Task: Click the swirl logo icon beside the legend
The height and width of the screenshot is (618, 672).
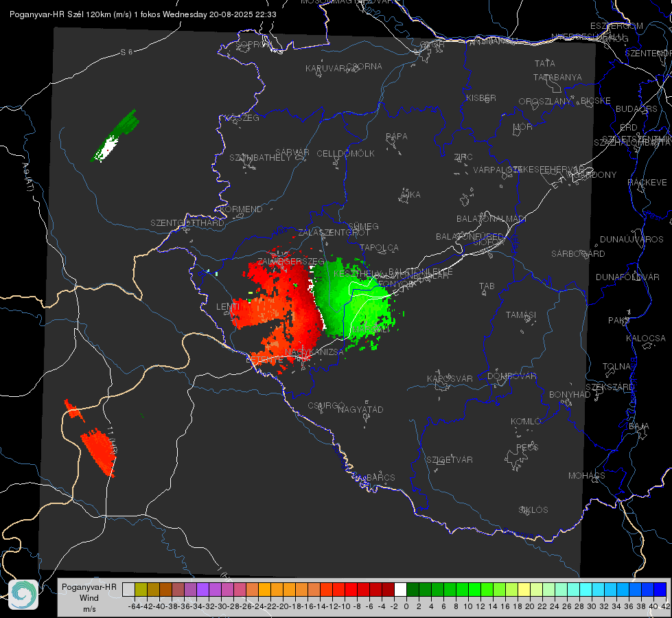Action: click(23, 595)
